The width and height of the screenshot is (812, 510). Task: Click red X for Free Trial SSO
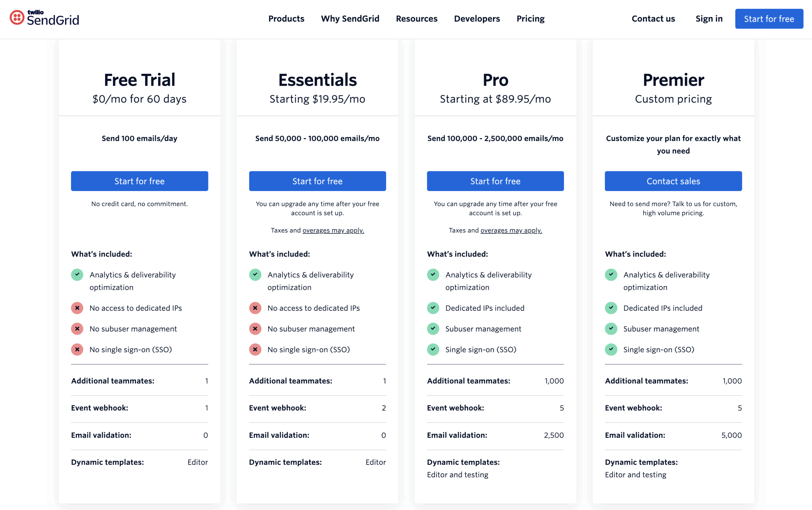77,349
